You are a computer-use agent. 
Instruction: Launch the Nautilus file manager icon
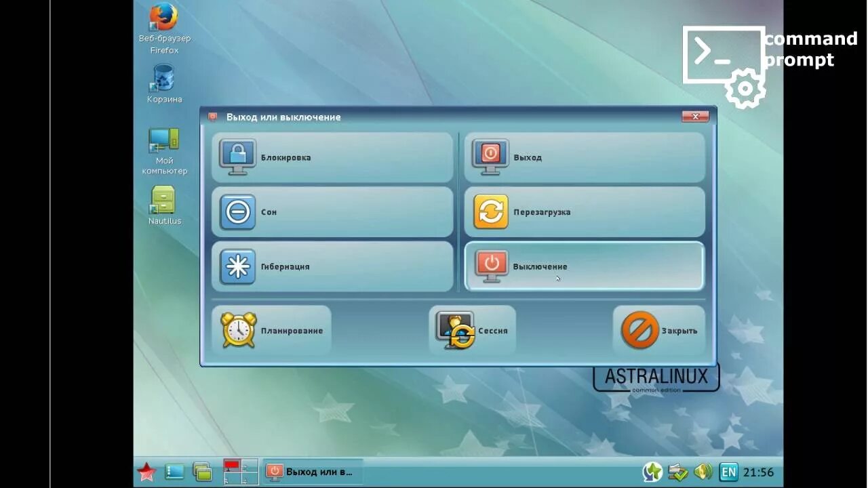click(164, 205)
